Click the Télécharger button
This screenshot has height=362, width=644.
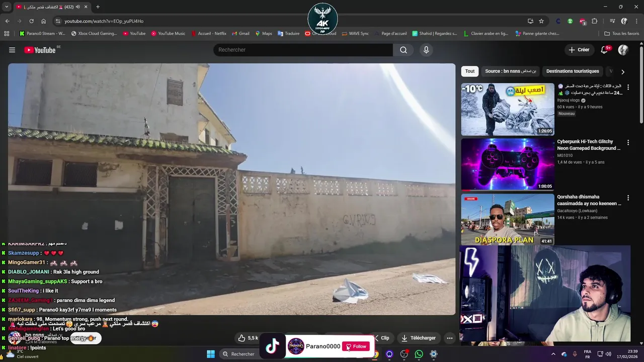click(419, 338)
